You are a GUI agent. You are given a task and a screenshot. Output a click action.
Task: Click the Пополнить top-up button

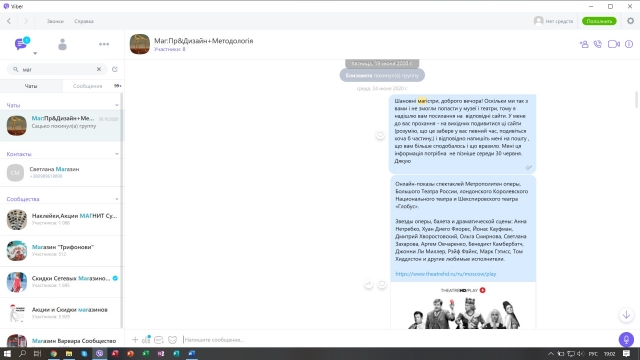pyautogui.click(x=599, y=21)
